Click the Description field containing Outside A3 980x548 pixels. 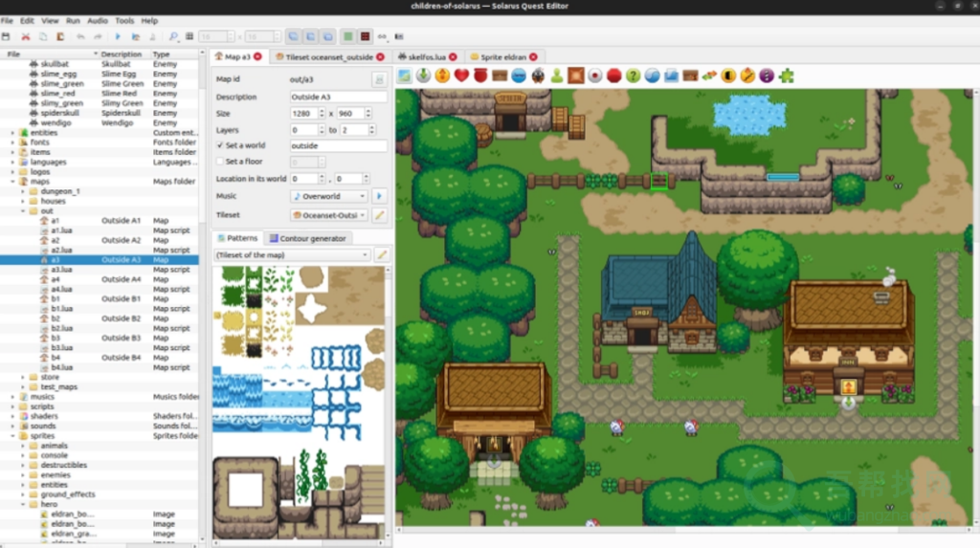pyautogui.click(x=338, y=97)
